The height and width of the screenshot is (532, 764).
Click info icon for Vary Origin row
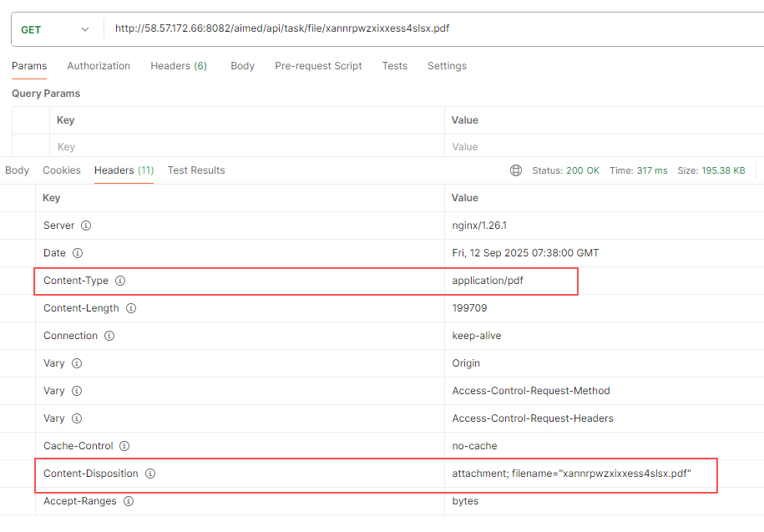(x=77, y=363)
